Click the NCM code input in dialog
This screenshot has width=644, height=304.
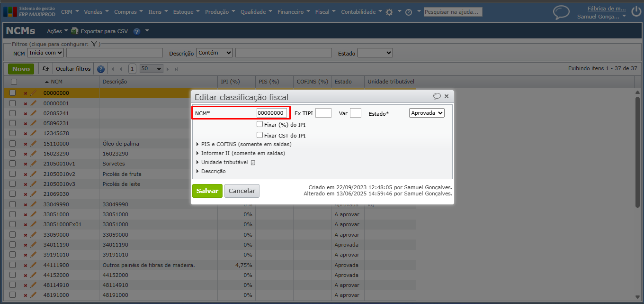(x=272, y=113)
